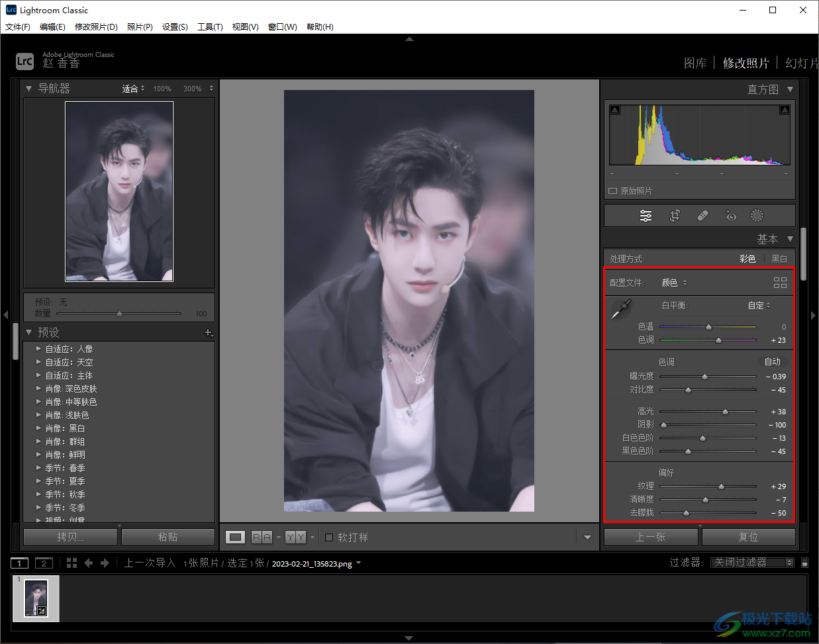Viewport: 819px width, 644px height.
Task: Hide top module panel arrow
Action: point(409,39)
